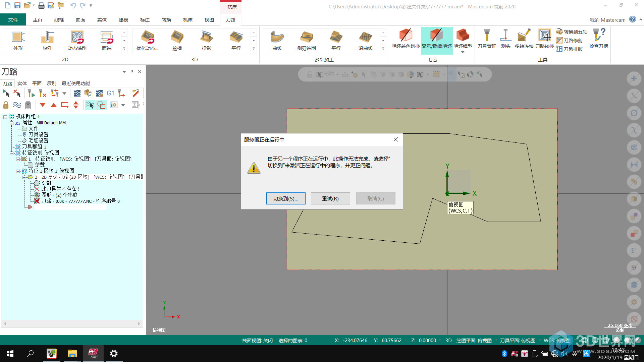This screenshot has width=644, height=362.
Task: Open File Explorer from the taskbar
Action: (x=72, y=354)
